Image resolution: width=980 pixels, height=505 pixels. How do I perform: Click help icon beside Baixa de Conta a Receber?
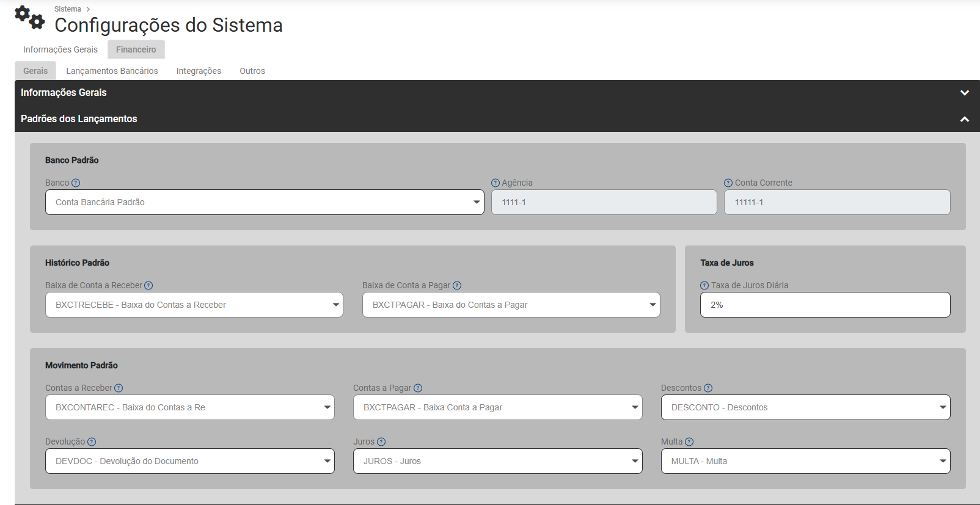(148, 286)
